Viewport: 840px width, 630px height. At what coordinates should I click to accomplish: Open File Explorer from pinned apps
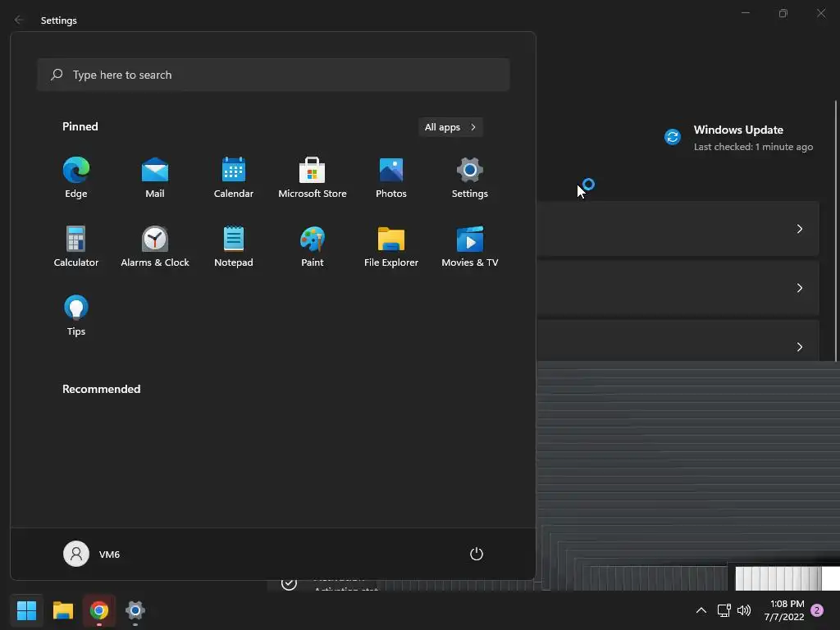coord(391,246)
